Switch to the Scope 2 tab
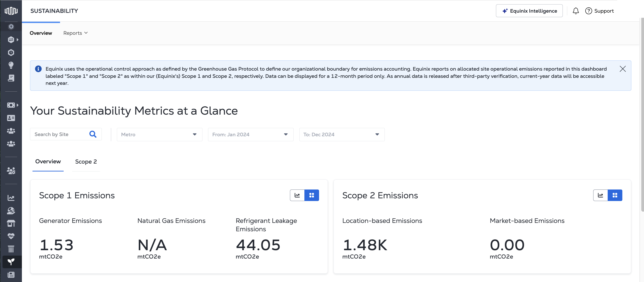The image size is (644, 282). [x=86, y=162]
